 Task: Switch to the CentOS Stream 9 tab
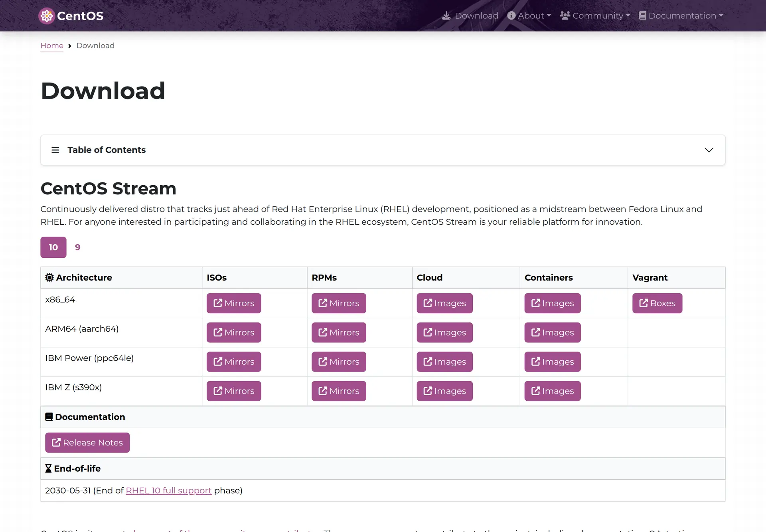tap(78, 247)
